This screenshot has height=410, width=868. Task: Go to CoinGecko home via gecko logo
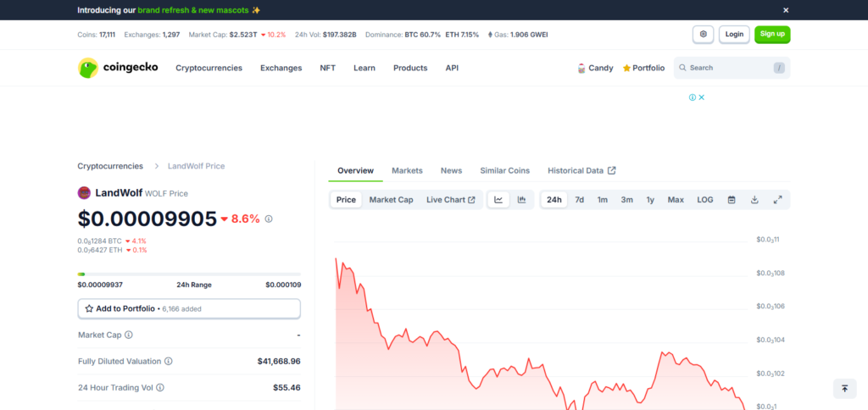118,68
